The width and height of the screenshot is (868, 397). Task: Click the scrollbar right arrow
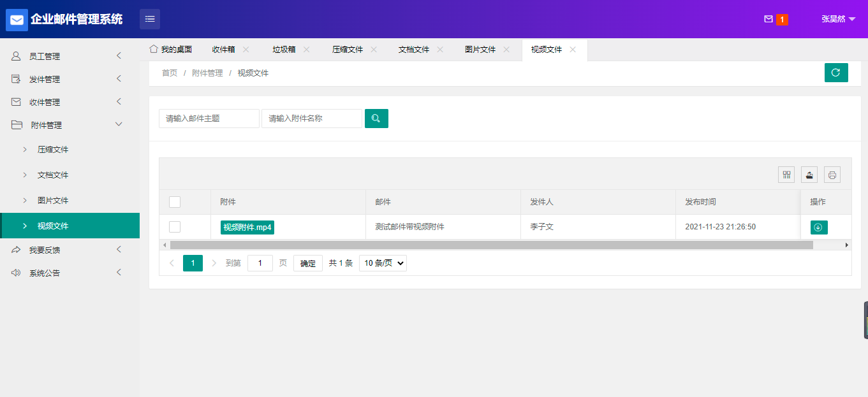click(847, 245)
